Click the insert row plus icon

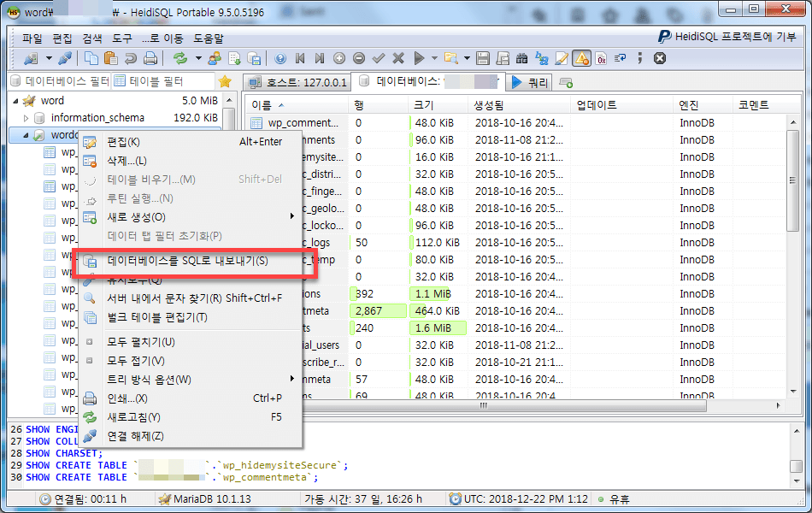(339, 58)
